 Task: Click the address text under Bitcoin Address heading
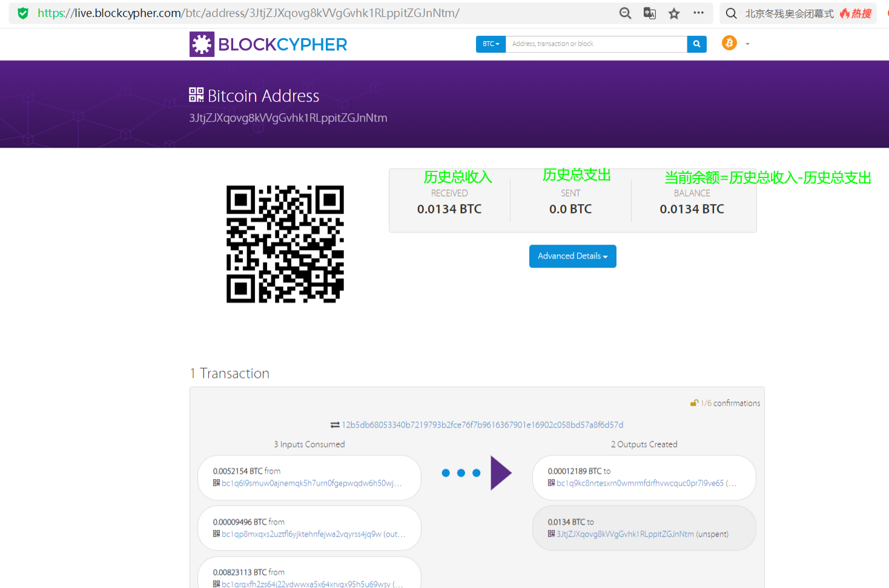288,118
